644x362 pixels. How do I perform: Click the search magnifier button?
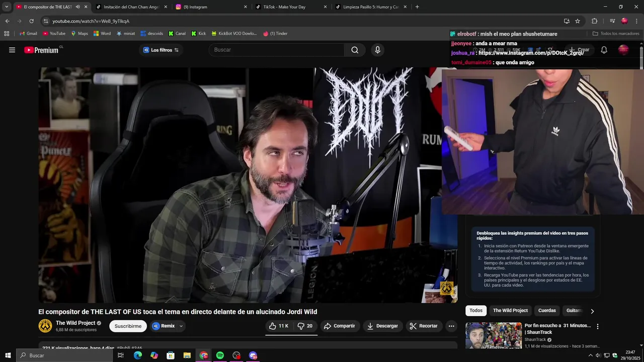coord(355,50)
